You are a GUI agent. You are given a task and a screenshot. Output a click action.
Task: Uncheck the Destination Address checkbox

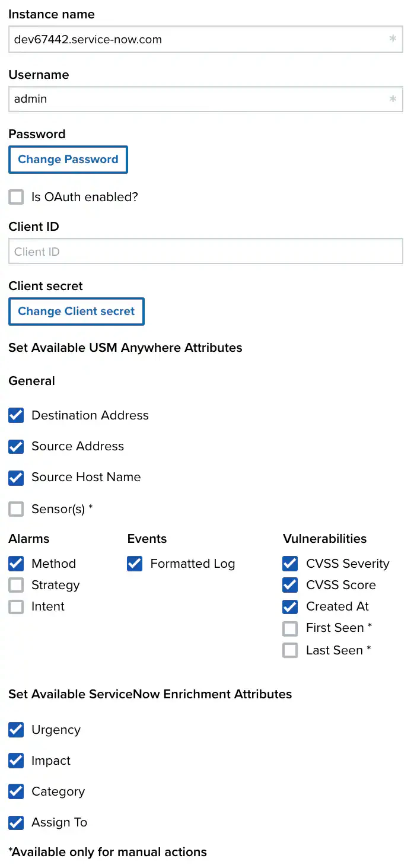tap(16, 415)
